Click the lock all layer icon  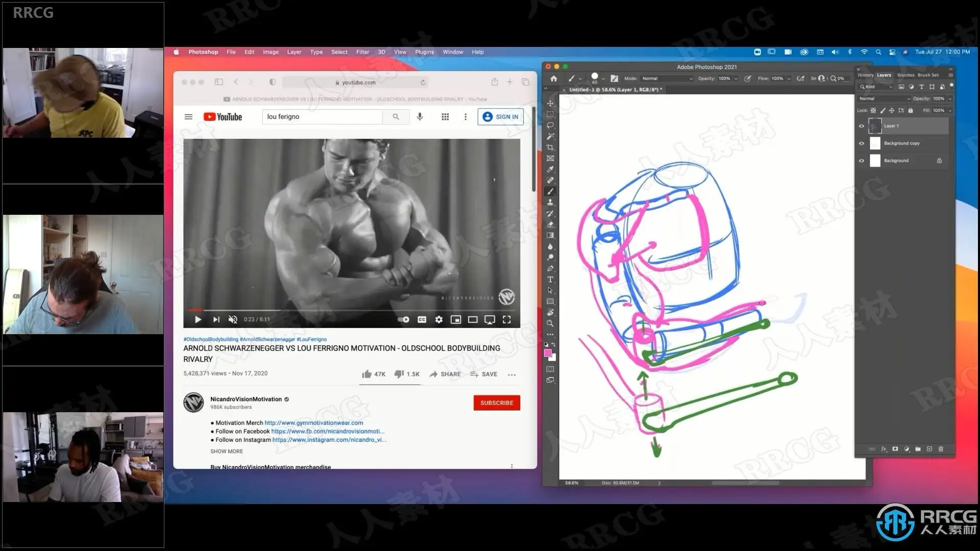click(x=911, y=111)
